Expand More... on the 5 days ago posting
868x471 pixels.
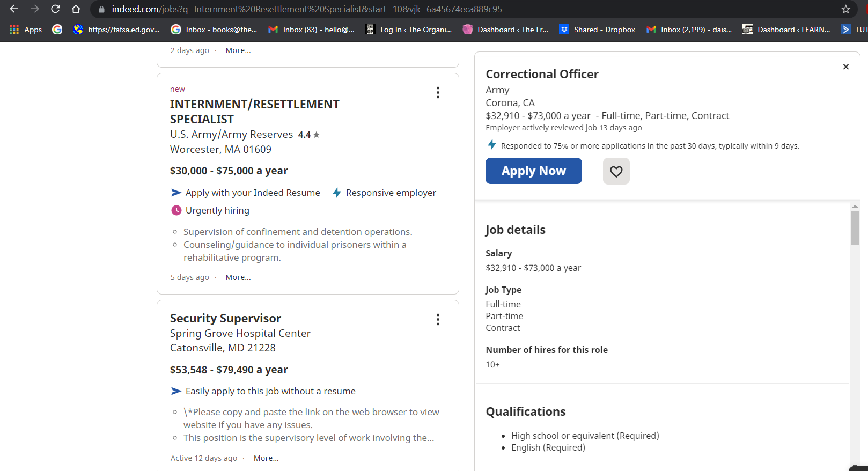coord(238,277)
